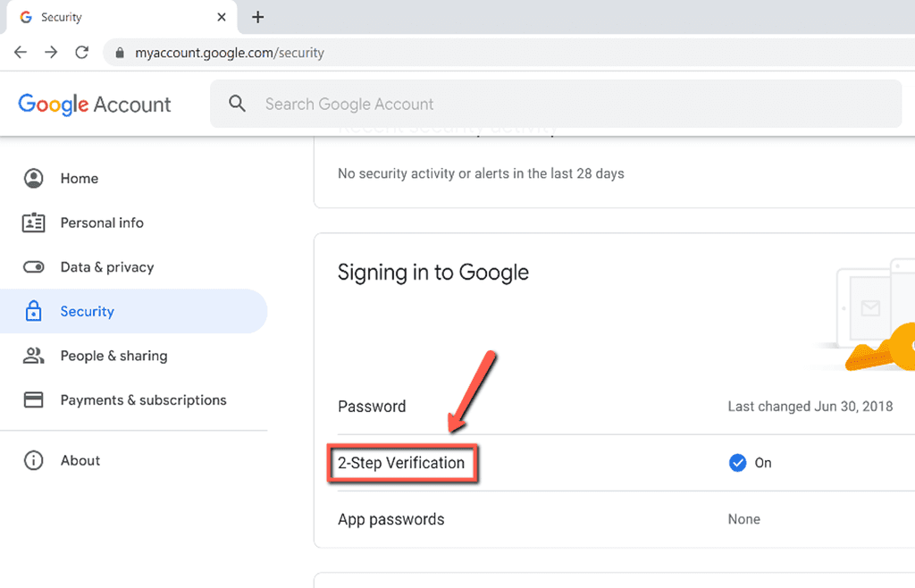The image size is (915, 588).
Task: Open a new browser tab
Action: [x=258, y=17]
